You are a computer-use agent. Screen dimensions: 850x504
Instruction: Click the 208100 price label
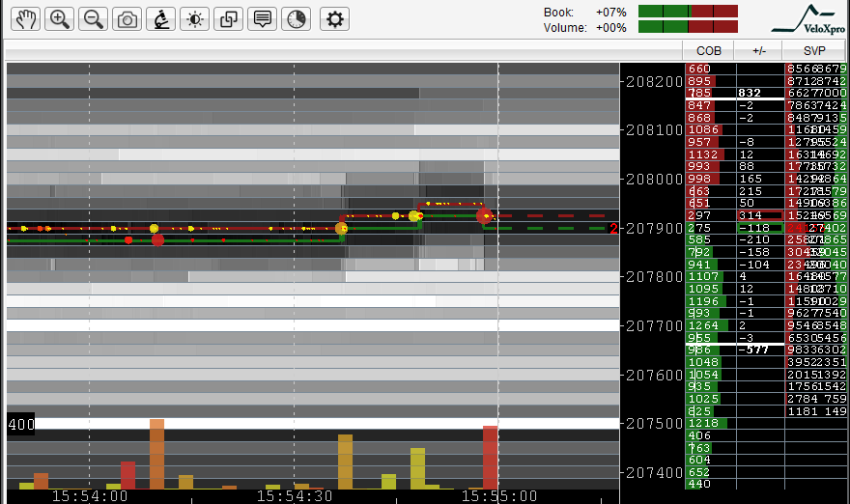(x=654, y=130)
